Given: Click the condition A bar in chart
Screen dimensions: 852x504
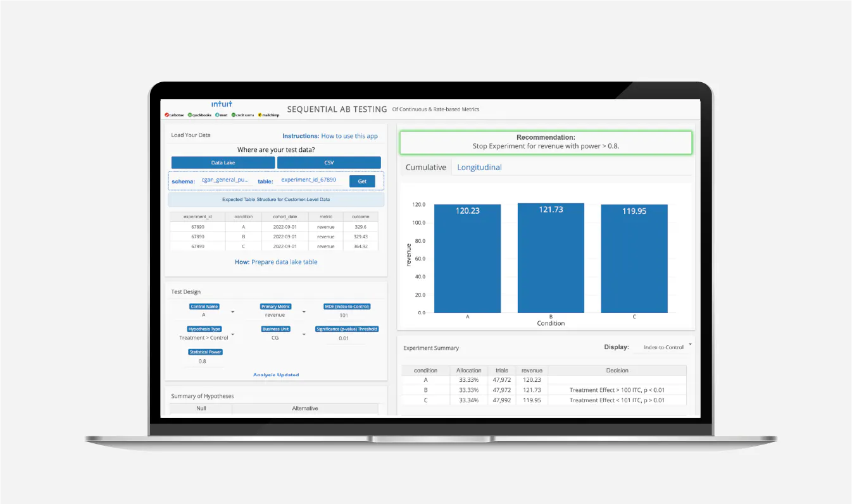Looking at the screenshot, I should [x=468, y=259].
